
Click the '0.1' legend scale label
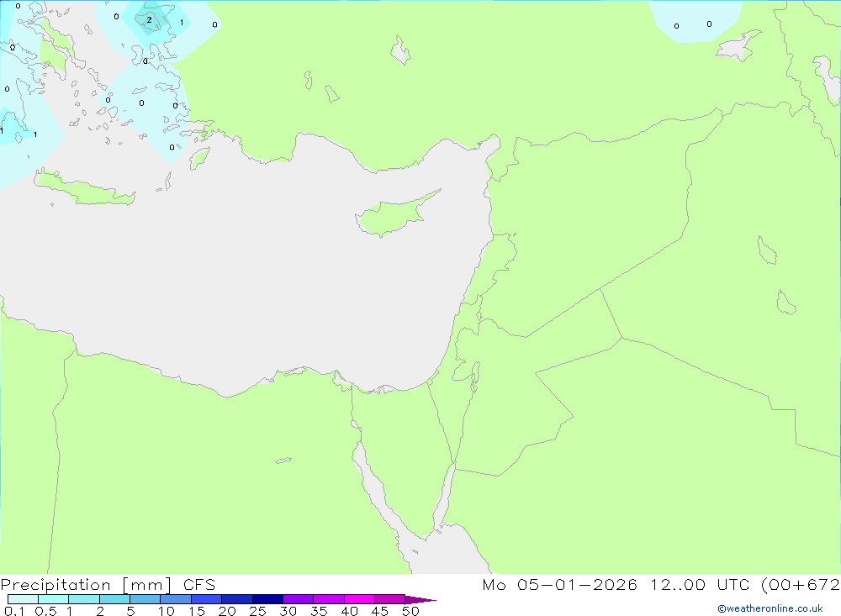(x=14, y=611)
